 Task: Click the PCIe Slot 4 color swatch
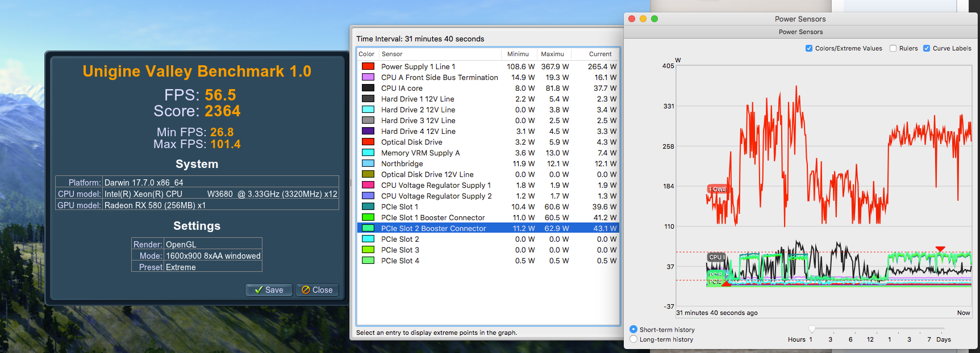coord(368,260)
